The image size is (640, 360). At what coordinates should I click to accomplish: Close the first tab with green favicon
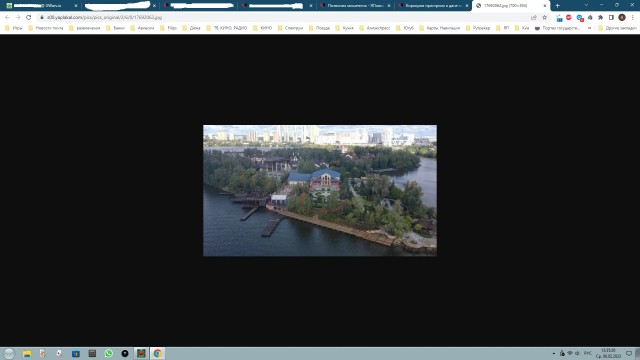(x=76, y=6)
